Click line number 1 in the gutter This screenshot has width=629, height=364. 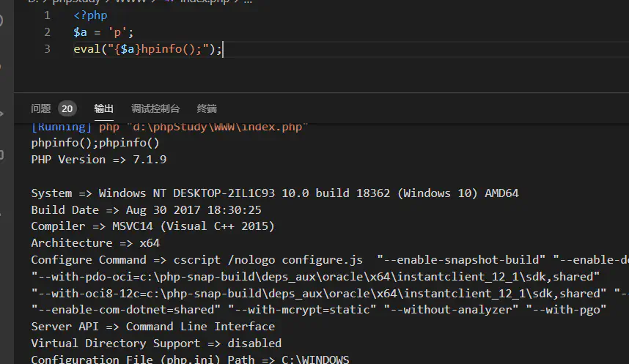tap(47, 15)
